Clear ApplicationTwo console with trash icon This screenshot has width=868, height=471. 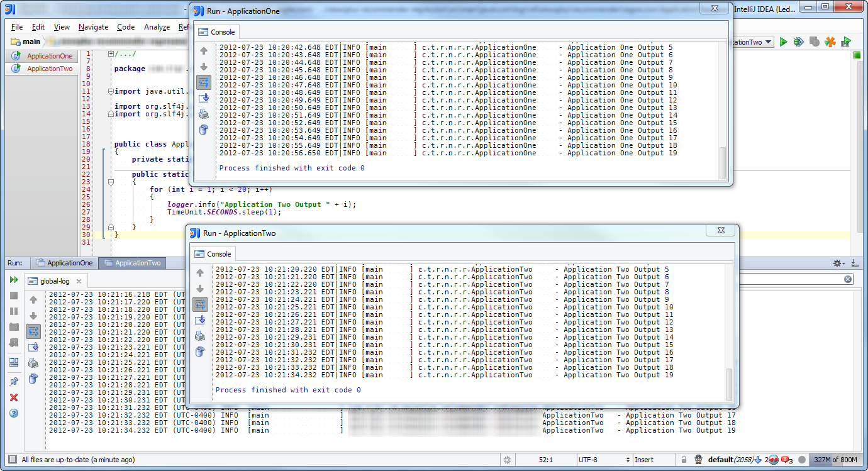click(x=200, y=352)
